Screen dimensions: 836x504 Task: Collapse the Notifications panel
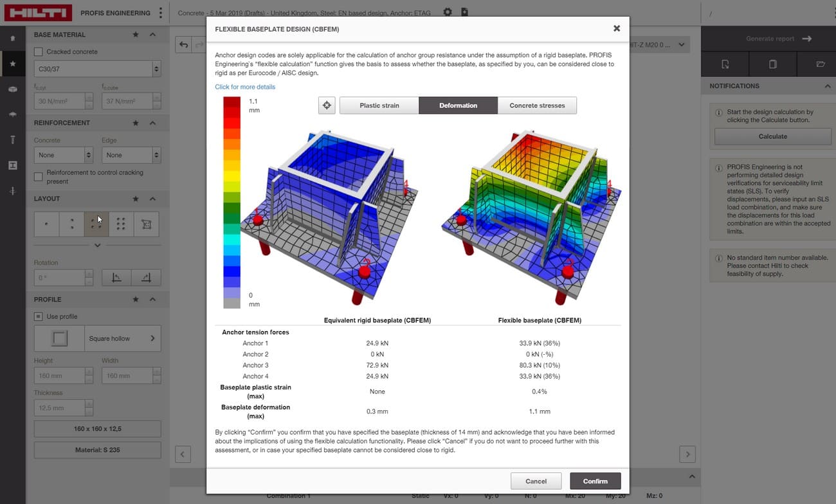[827, 86]
